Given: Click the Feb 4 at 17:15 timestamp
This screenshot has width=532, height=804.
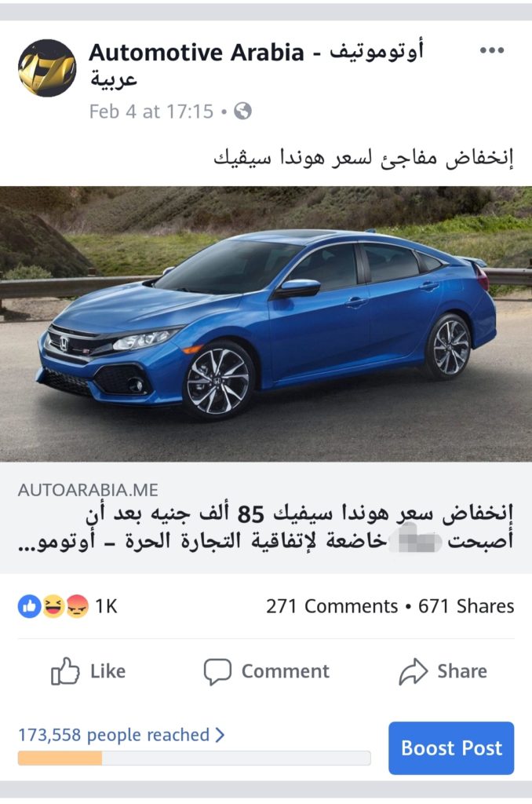Looking at the screenshot, I should pyautogui.click(x=151, y=111).
